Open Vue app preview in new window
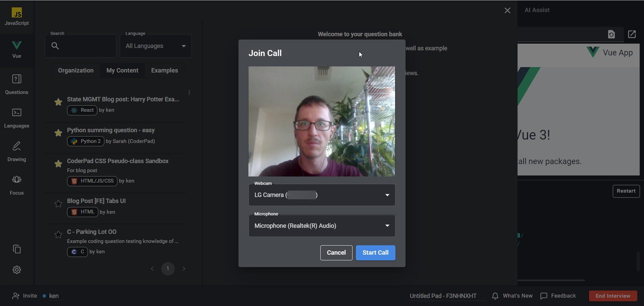The width and height of the screenshot is (644, 306). 632,34
